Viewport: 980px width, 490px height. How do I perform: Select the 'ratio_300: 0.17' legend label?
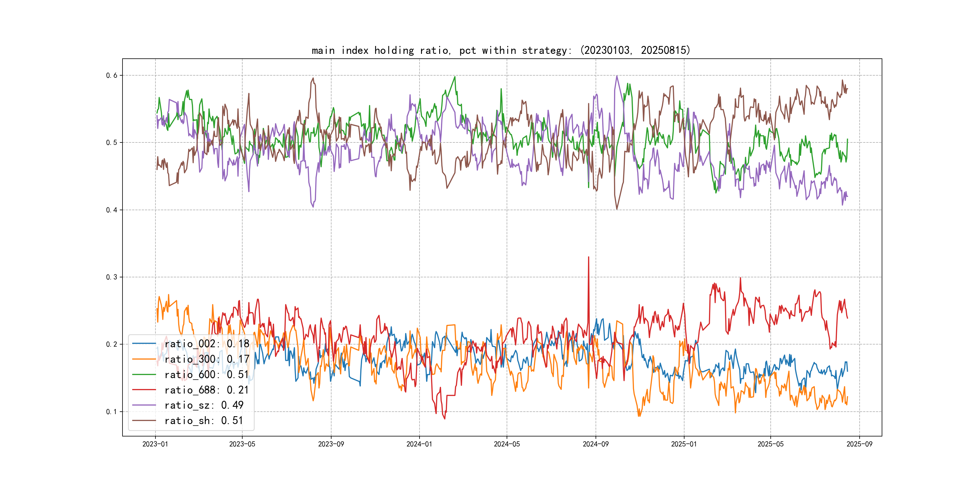click(x=207, y=359)
